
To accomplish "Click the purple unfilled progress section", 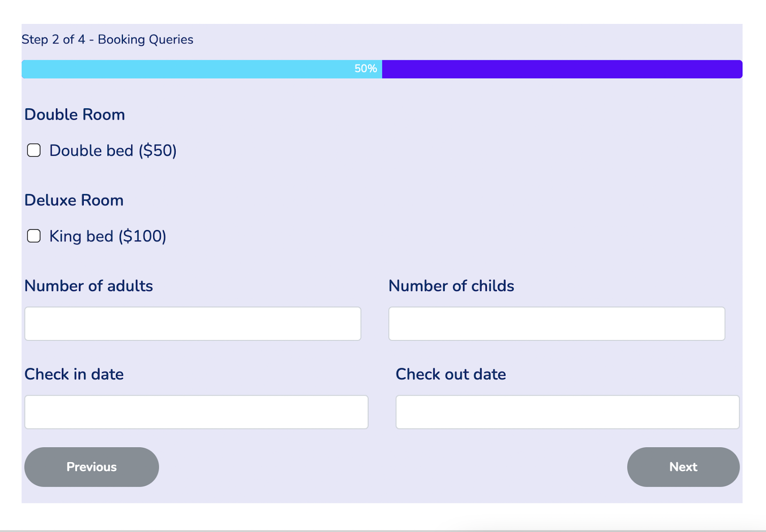I will (562, 69).
